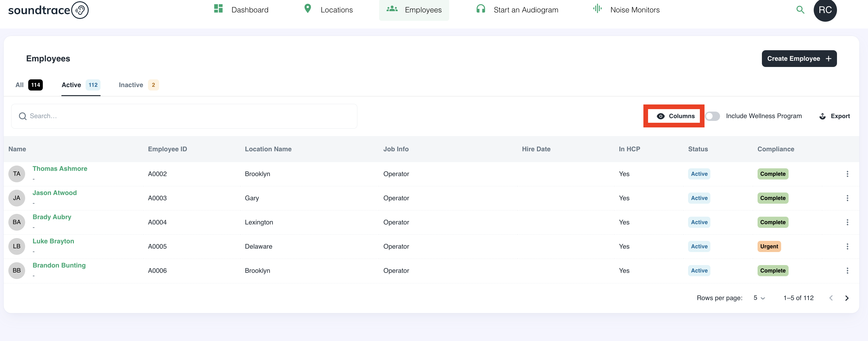Image resolution: width=868 pixels, height=341 pixels.
Task: Click the soundtrace ear logo icon
Action: [80, 10]
